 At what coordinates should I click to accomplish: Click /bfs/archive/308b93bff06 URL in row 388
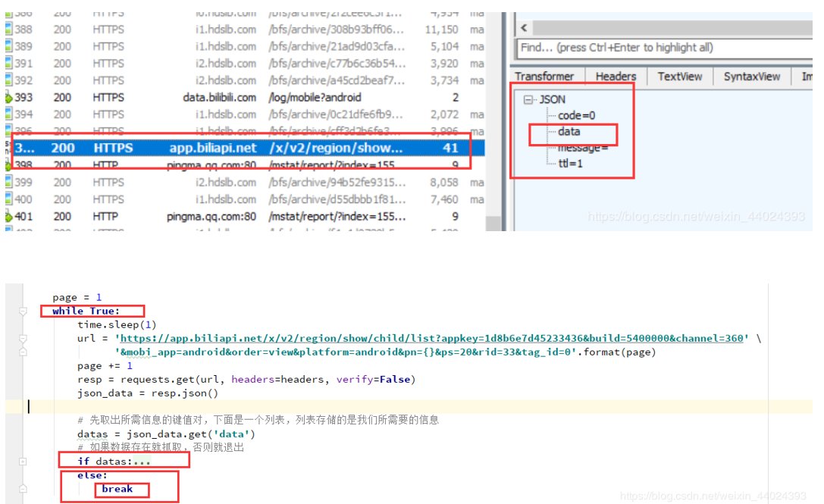337,30
